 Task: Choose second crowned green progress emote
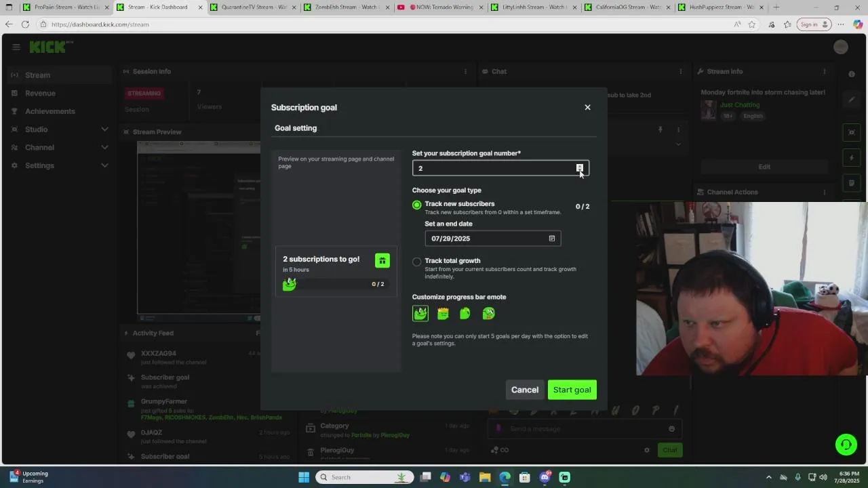tap(443, 313)
